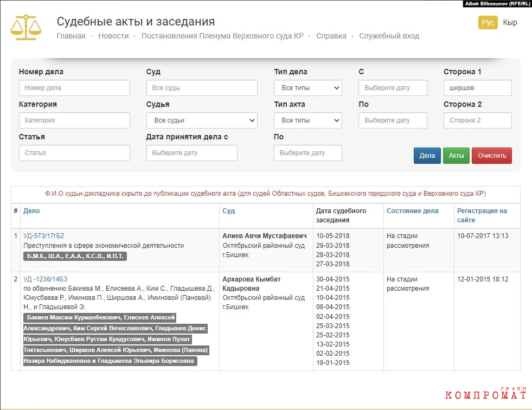
Task: Select registration time 12-01-2015 18:12
Action: coord(483,279)
